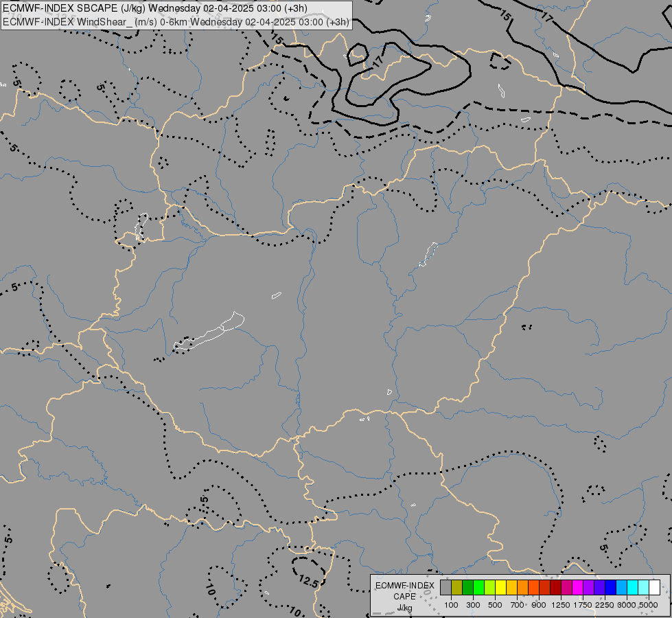Click the gray swatch in the CAPE legend
The height and width of the screenshot is (618, 672).
[445, 587]
